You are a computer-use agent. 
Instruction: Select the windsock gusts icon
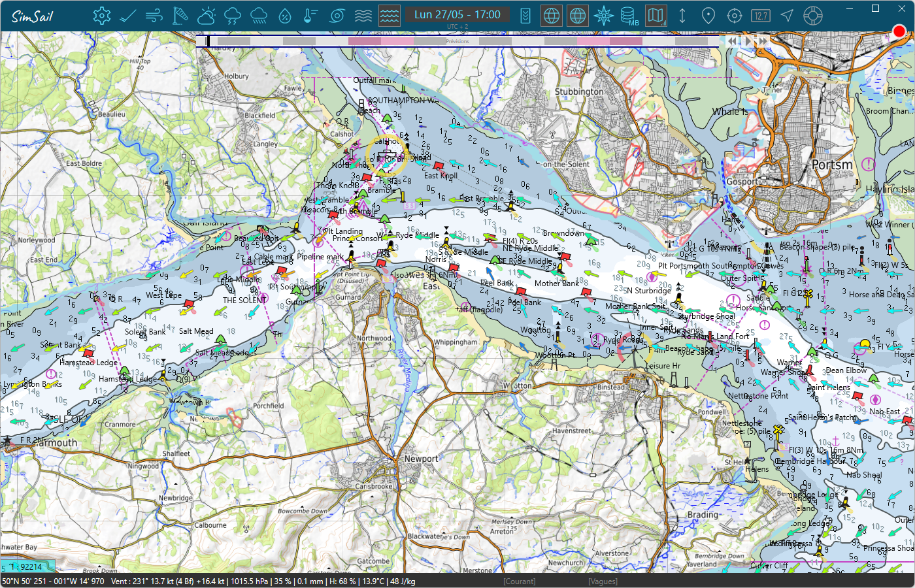coord(180,16)
